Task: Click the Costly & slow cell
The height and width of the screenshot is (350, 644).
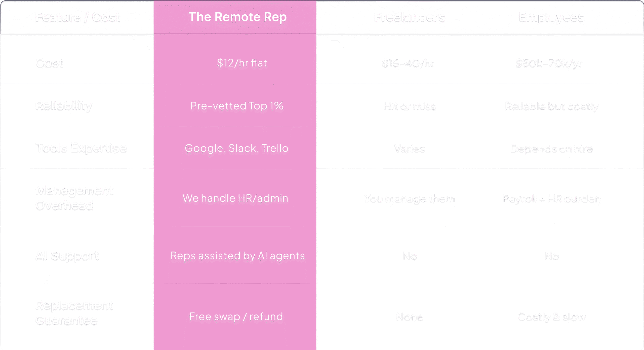Action: [x=552, y=317]
